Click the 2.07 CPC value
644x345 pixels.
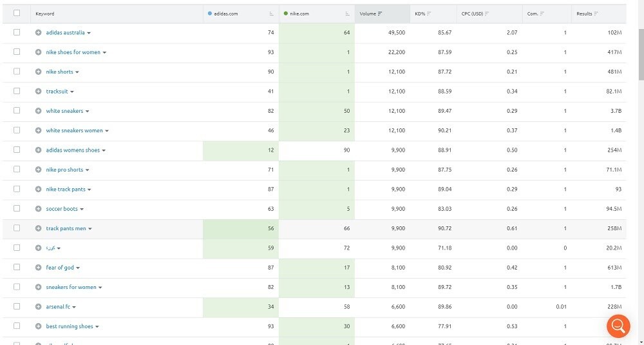pos(512,32)
